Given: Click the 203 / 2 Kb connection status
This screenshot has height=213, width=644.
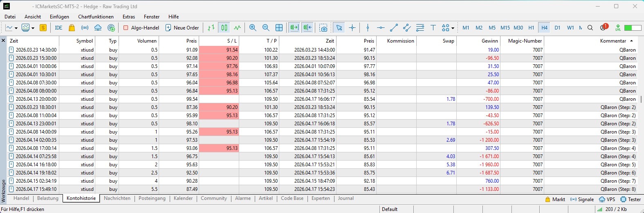Looking at the screenshot, I should 612,209.
